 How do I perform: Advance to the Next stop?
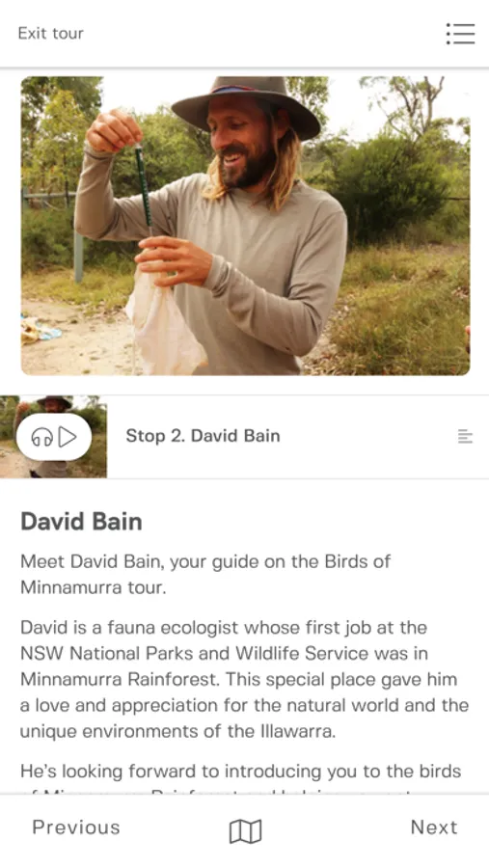(434, 827)
